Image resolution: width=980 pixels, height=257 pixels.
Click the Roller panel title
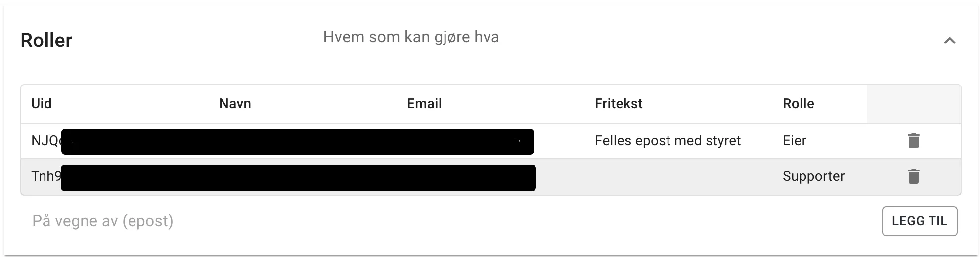point(46,41)
